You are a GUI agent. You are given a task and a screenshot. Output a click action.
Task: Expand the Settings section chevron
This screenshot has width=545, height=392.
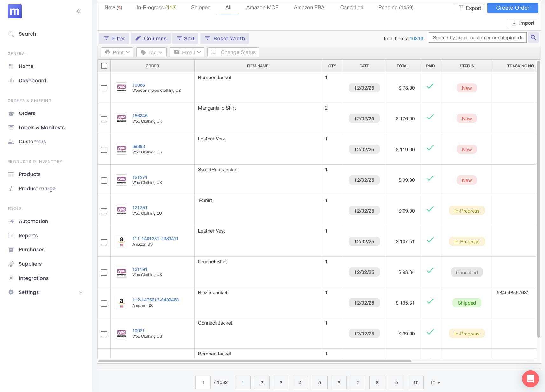tap(80, 292)
